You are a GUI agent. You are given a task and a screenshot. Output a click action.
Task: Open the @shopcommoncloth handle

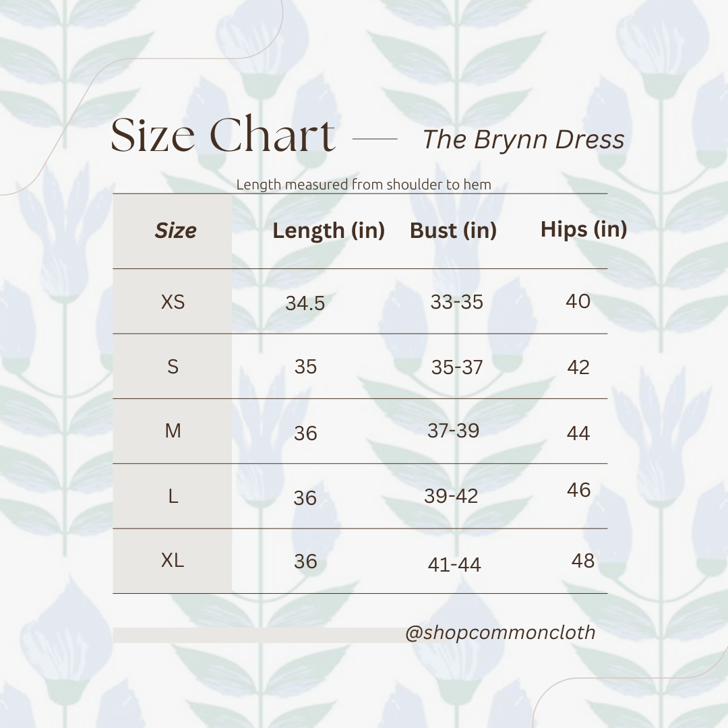point(500,632)
